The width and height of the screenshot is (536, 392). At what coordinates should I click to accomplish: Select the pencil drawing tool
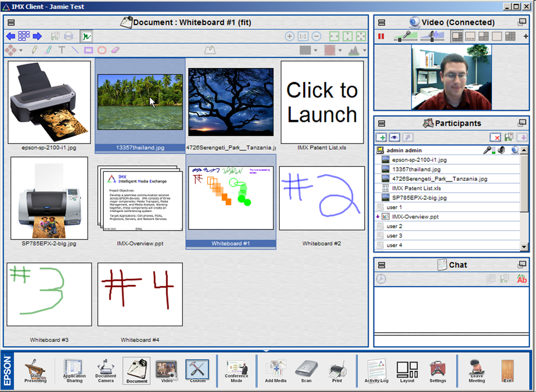35,50
